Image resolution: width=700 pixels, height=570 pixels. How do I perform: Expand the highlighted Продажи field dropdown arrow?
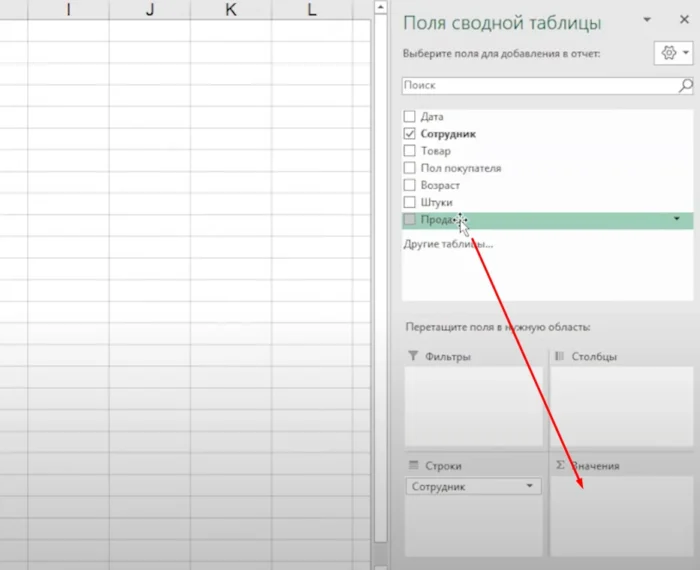click(x=677, y=219)
